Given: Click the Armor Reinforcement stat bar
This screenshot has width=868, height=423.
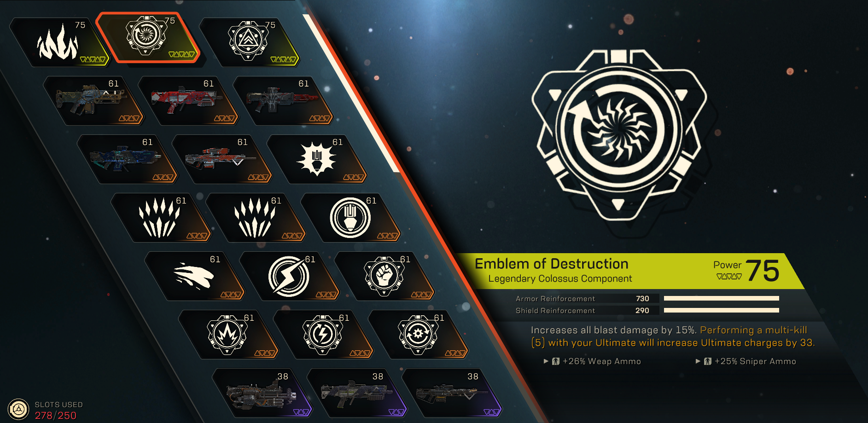Looking at the screenshot, I should (721, 298).
